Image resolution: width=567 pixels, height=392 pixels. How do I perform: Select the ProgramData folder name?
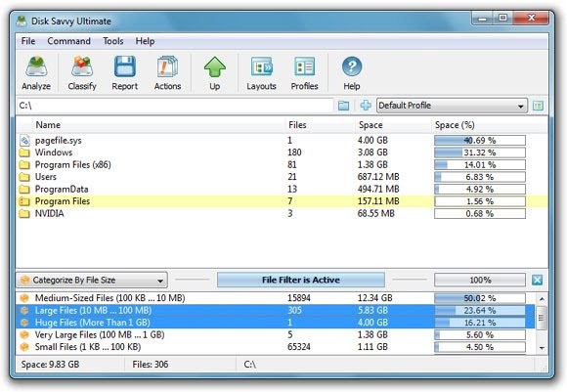[62, 189]
